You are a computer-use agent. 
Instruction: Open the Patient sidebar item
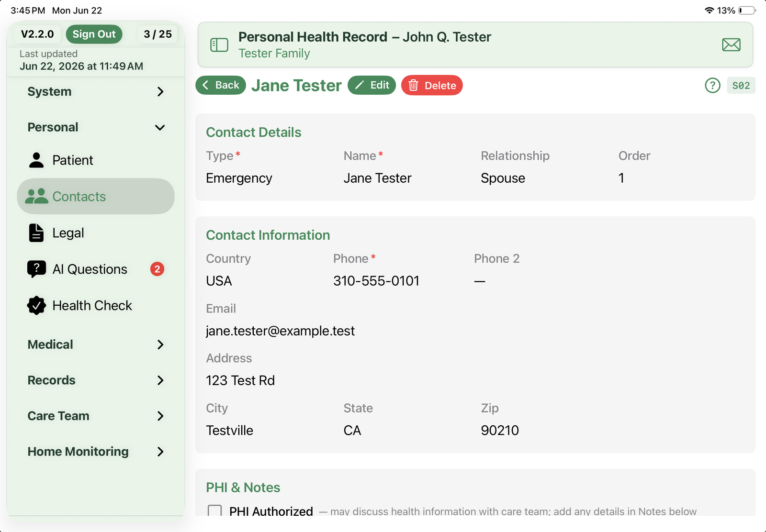96,160
